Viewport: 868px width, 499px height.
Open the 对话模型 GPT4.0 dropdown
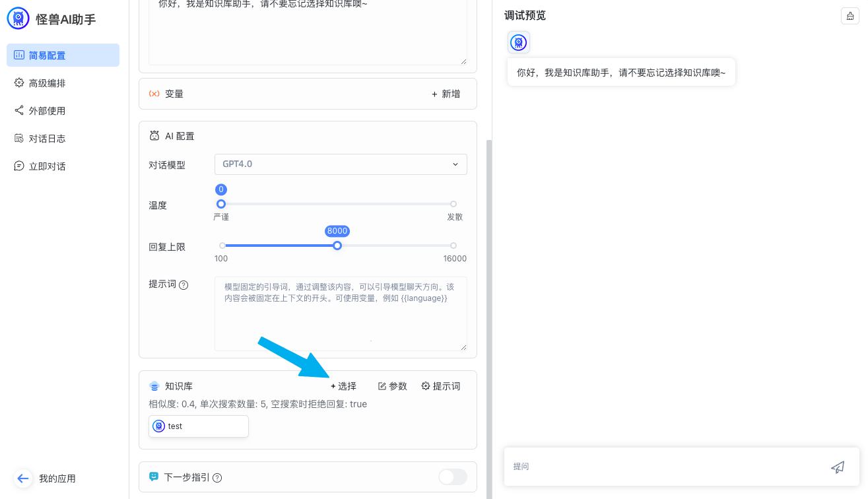pos(341,164)
